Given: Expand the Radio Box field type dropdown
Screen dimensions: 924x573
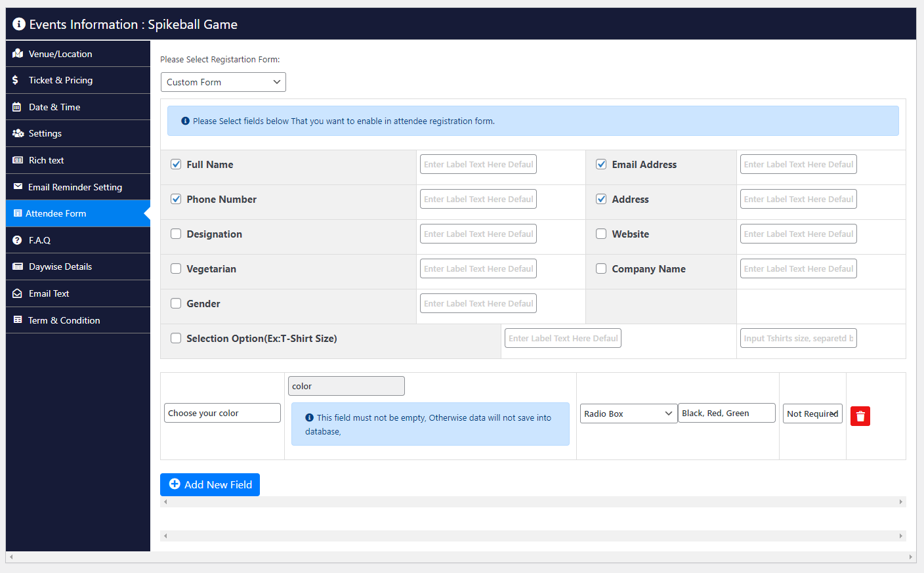Looking at the screenshot, I should [x=628, y=414].
